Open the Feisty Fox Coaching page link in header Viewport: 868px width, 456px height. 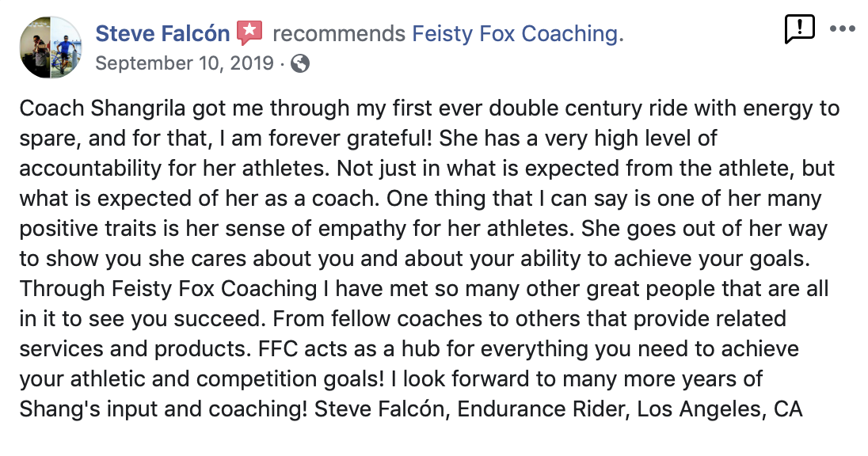pos(518,34)
